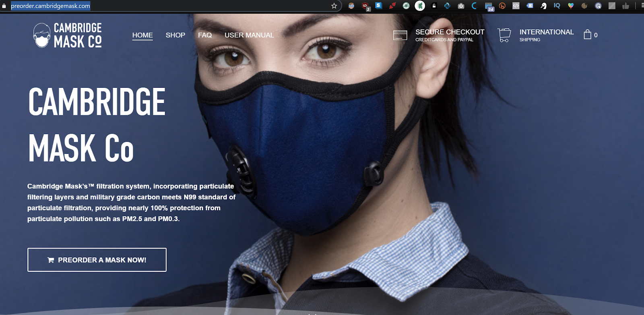Click the shopping cart icon by International
This screenshot has height=315, width=644.
[504, 35]
